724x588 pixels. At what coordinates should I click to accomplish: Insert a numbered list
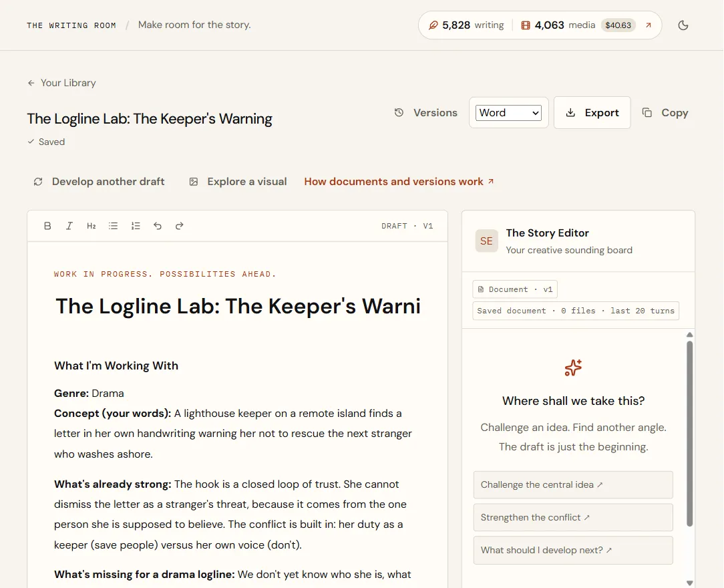(x=136, y=226)
